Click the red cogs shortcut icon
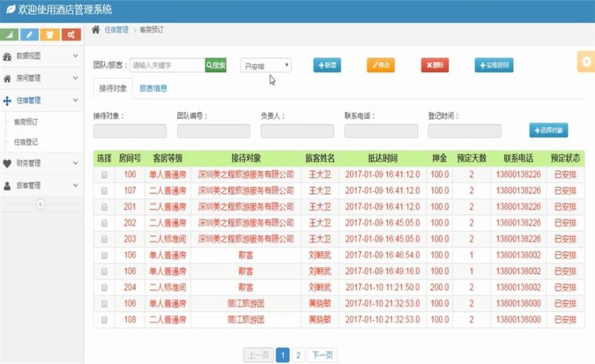 pyautogui.click(x=71, y=34)
